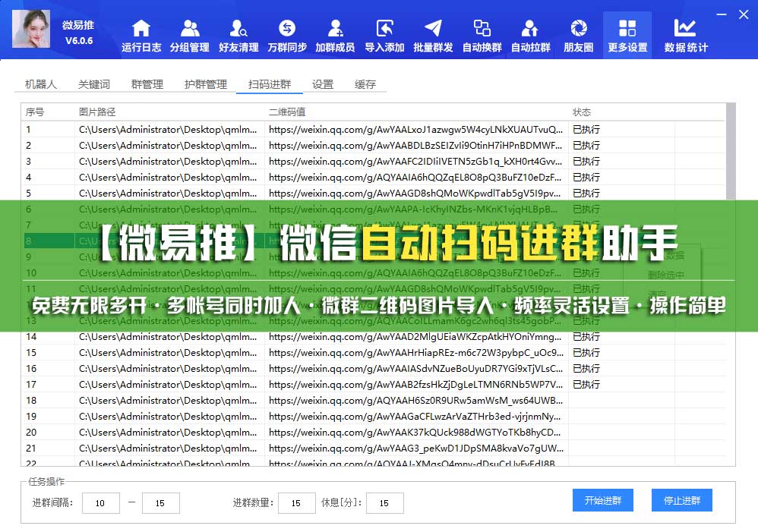Screen dimensions: 758x532
Task: Open the 运行日志 run log icon
Action: (141, 36)
